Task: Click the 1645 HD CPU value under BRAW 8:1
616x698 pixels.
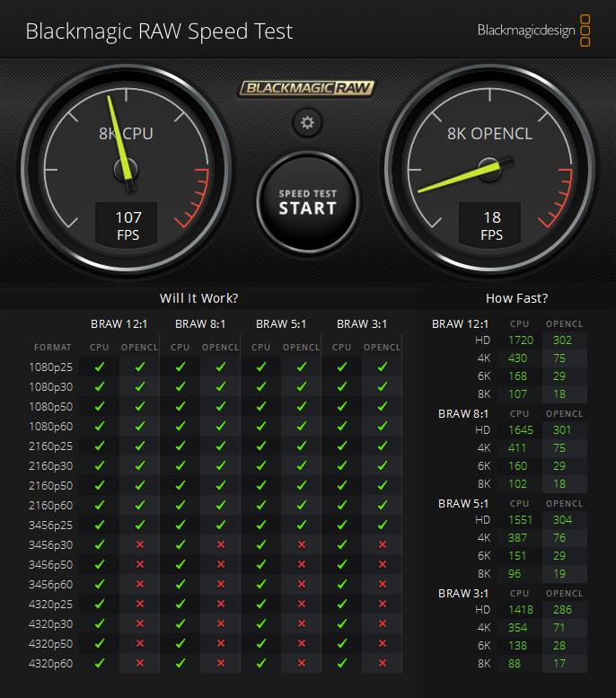Action: pyautogui.click(x=521, y=430)
